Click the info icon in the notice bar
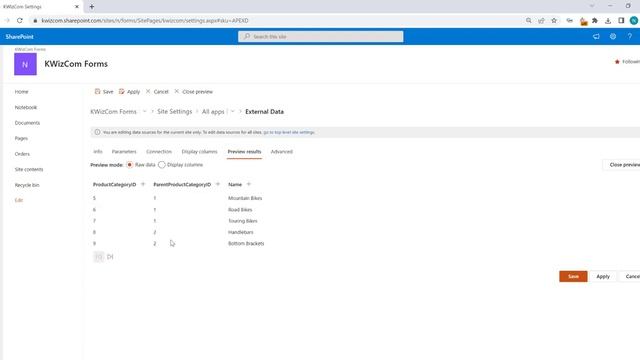 (97, 132)
